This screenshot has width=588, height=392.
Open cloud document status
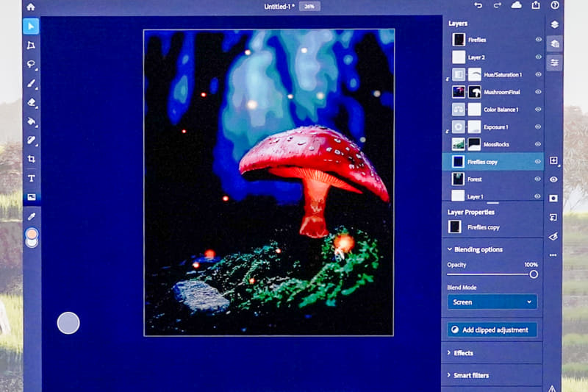[x=517, y=5]
